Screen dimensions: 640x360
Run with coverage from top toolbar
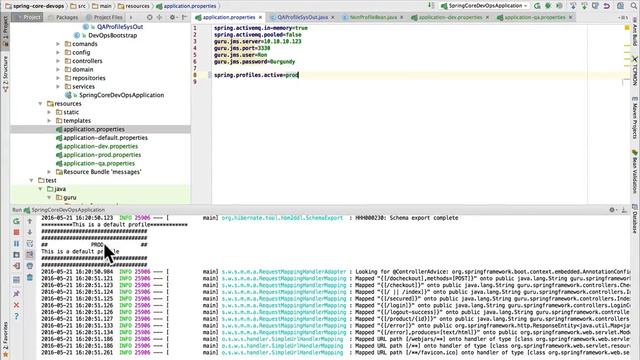[x=559, y=6]
